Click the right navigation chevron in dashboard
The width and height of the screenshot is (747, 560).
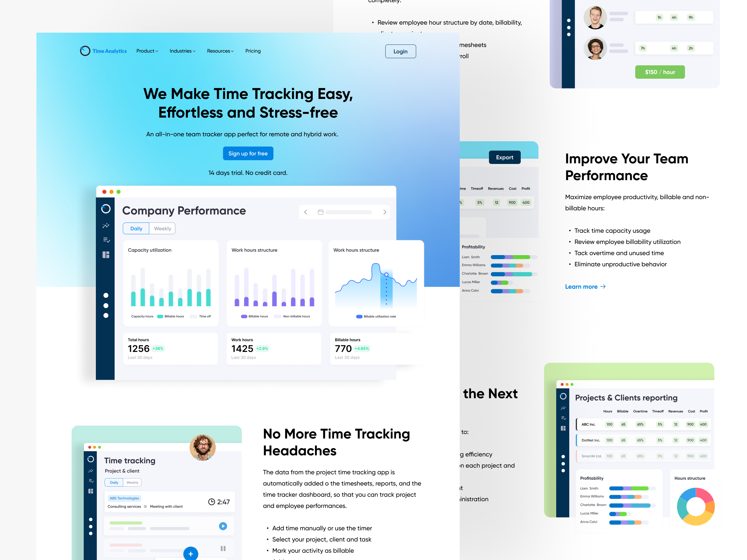pyautogui.click(x=385, y=212)
